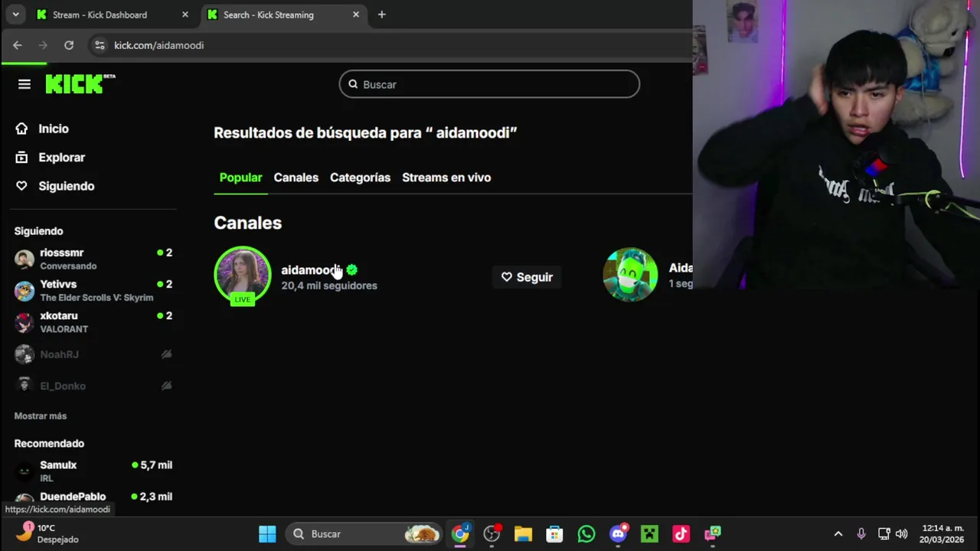This screenshot has width=980, height=551.
Task: Close the Stream - Kick Dashboard tab
Action: click(185, 15)
